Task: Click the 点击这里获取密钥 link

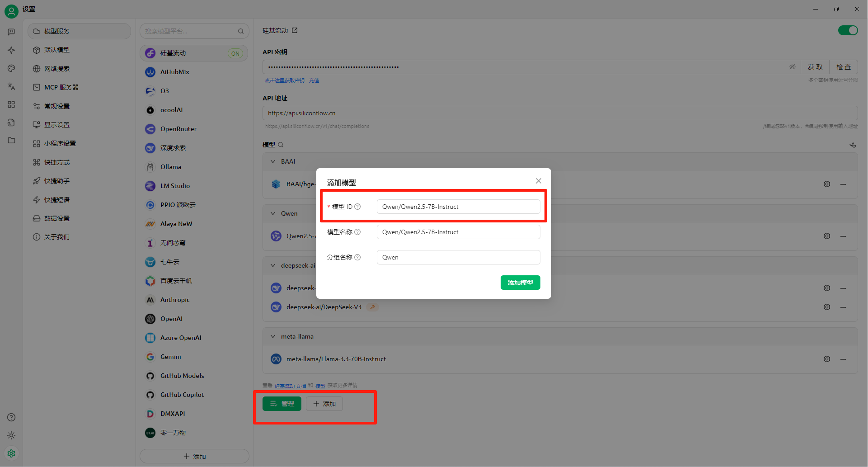Action: click(284, 80)
